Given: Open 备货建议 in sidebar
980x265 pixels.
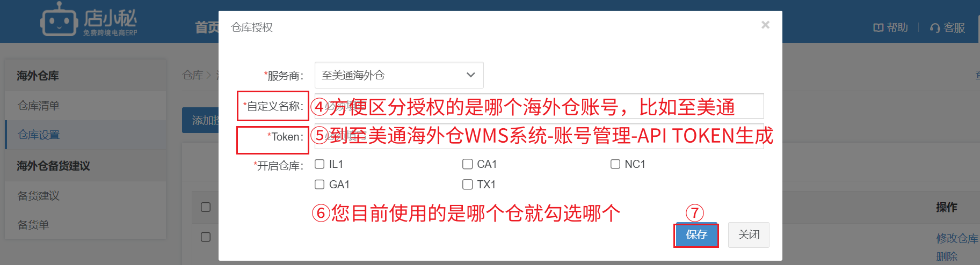Looking at the screenshot, I should (39, 196).
